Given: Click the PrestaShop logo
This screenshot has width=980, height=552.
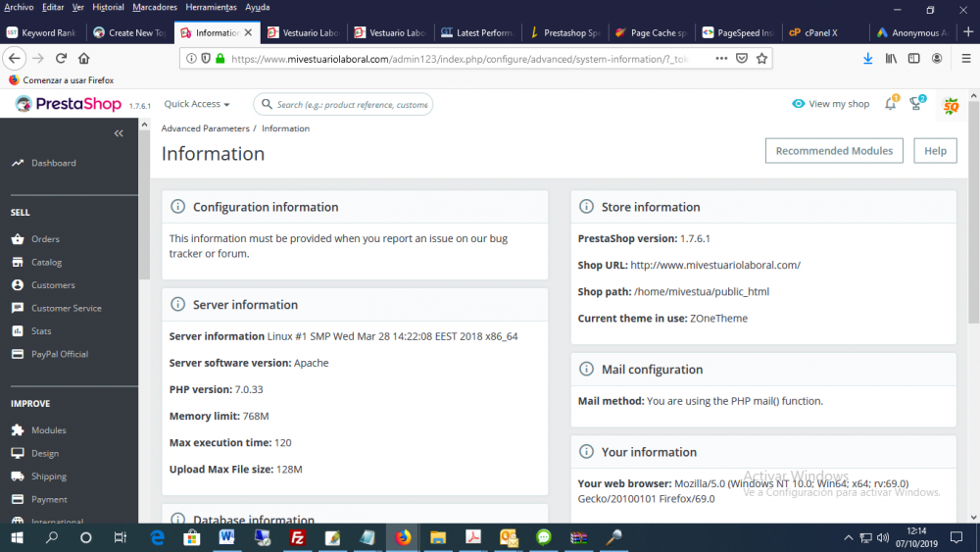Looking at the screenshot, I should pos(68,104).
